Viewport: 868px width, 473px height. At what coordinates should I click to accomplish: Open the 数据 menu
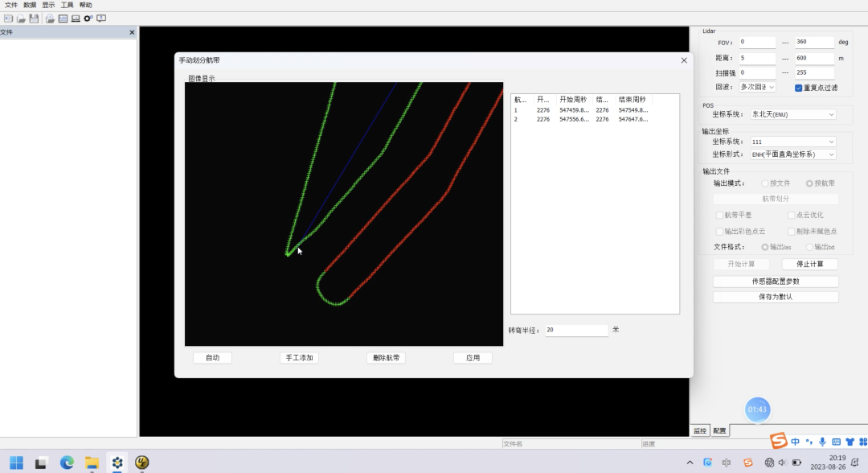tap(30, 5)
